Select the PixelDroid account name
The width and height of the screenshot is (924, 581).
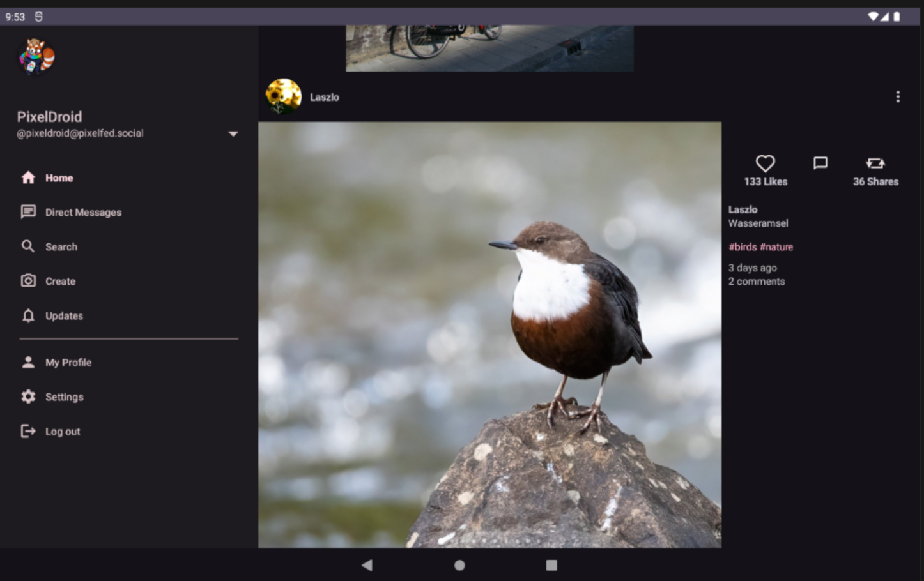(x=49, y=117)
